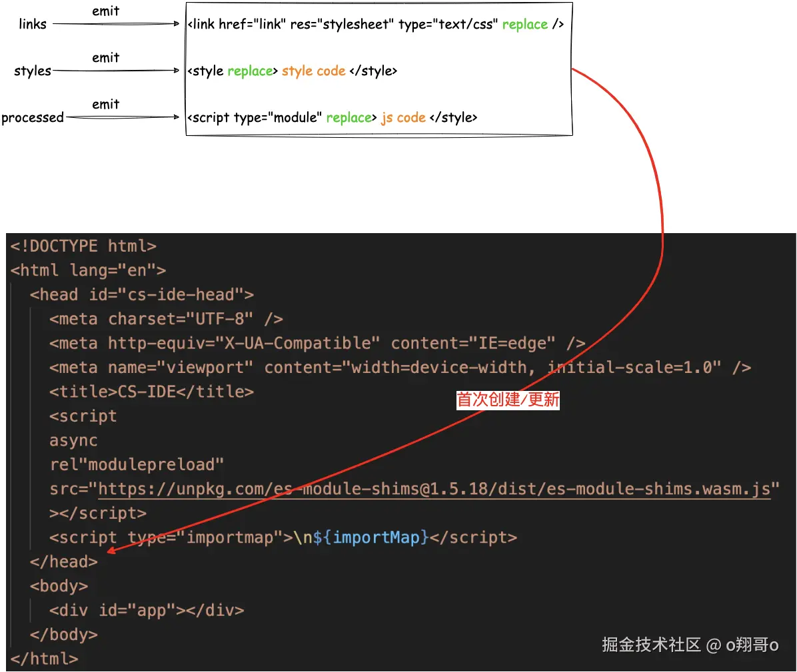This screenshot has height=672, width=797.
Task: Click the 'processed' label in the diagram
Action: pyautogui.click(x=33, y=117)
